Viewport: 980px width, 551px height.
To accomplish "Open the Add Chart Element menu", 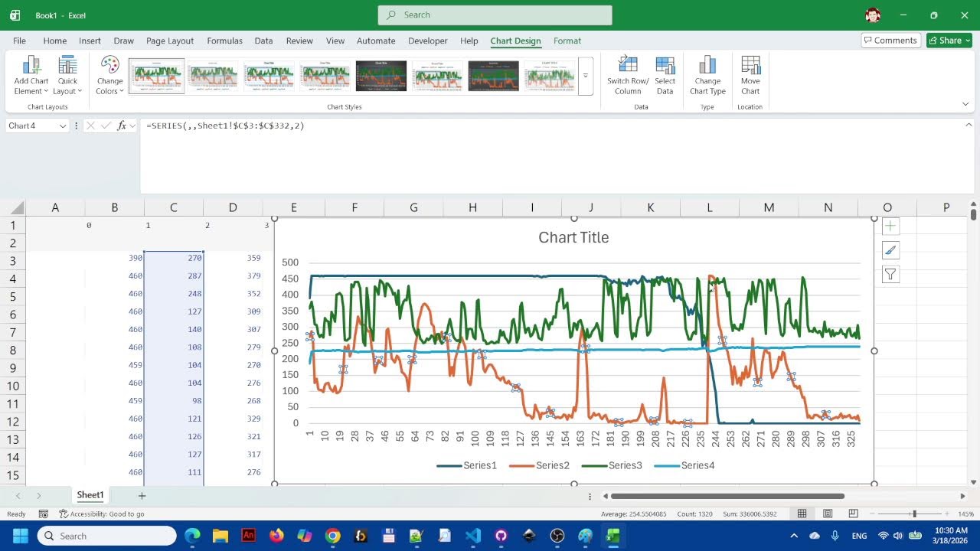I will [31, 76].
